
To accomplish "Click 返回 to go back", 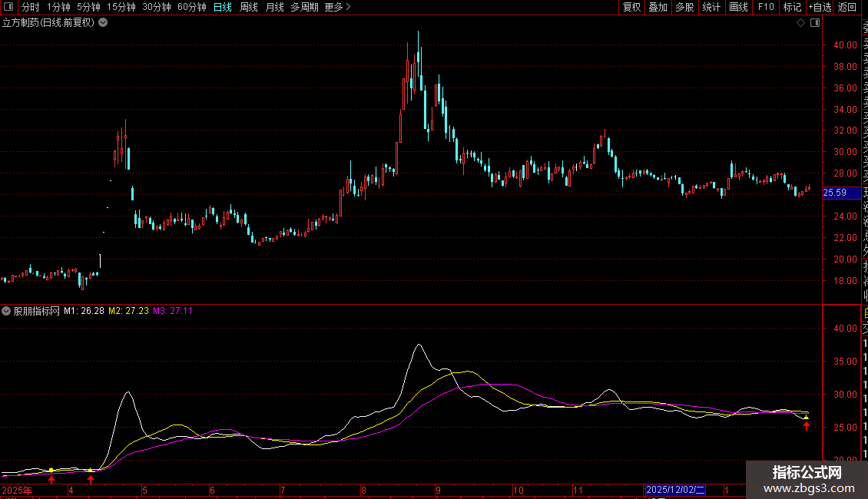I will click(x=847, y=7).
